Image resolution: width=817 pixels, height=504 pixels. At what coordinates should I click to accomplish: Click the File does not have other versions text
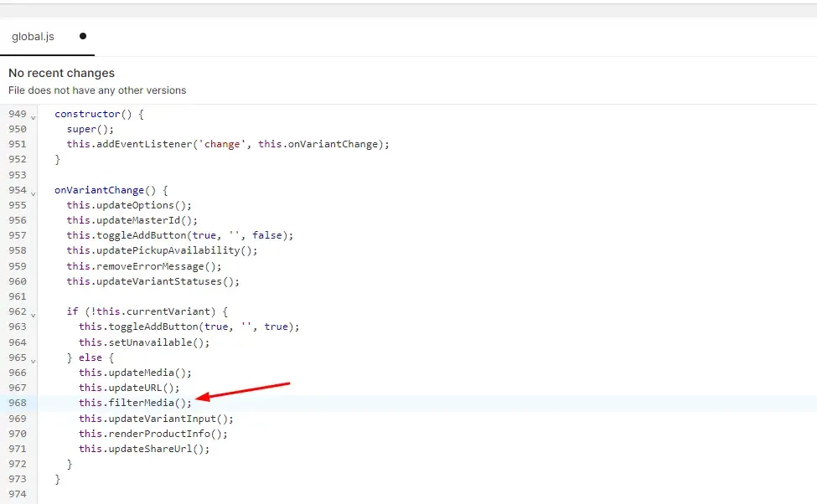click(x=97, y=90)
